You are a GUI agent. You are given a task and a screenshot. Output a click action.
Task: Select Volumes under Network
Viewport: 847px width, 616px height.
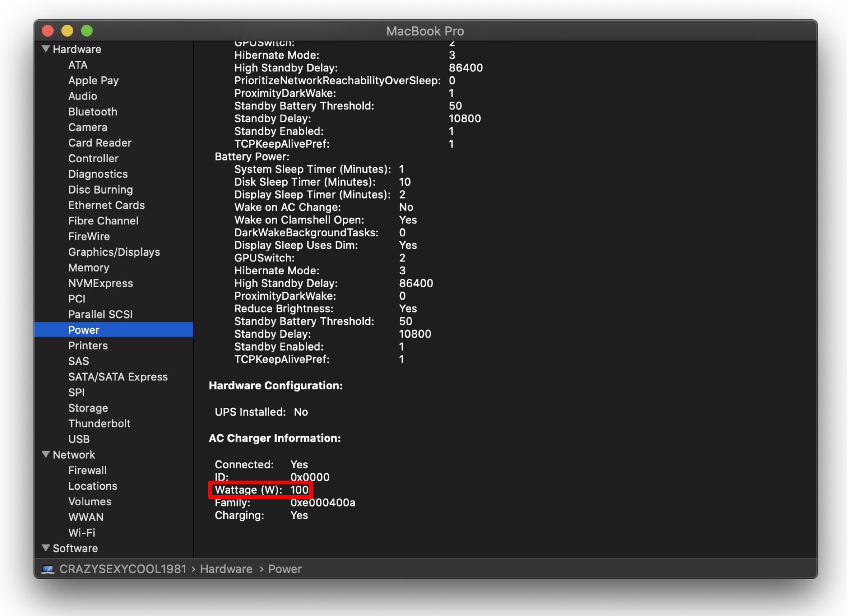click(90, 501)
